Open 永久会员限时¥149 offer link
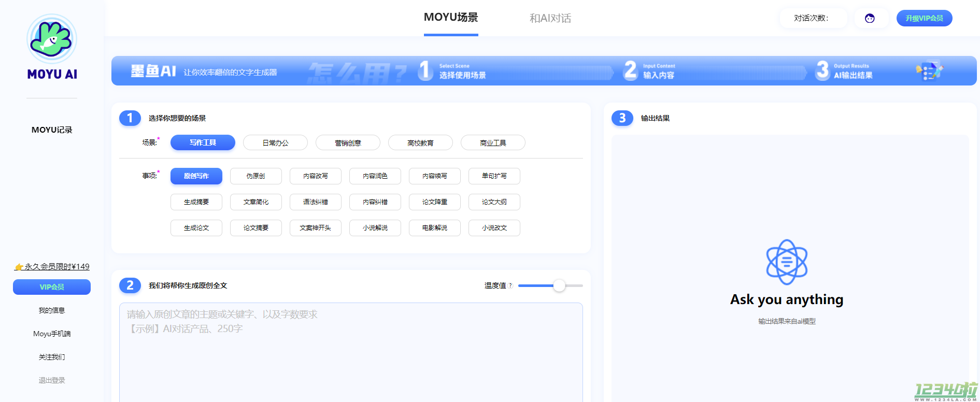Screen dimensions: 980x402 pyautogui.click(x=52, y=267)
